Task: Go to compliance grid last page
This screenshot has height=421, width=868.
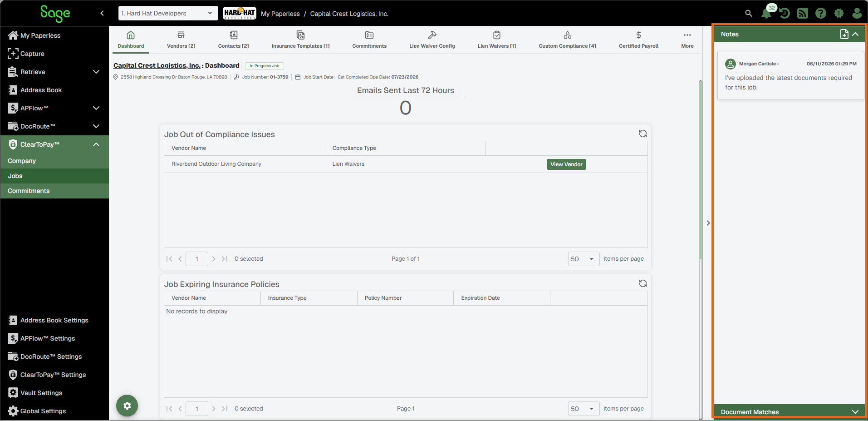Action: click(x=225, y=259)
